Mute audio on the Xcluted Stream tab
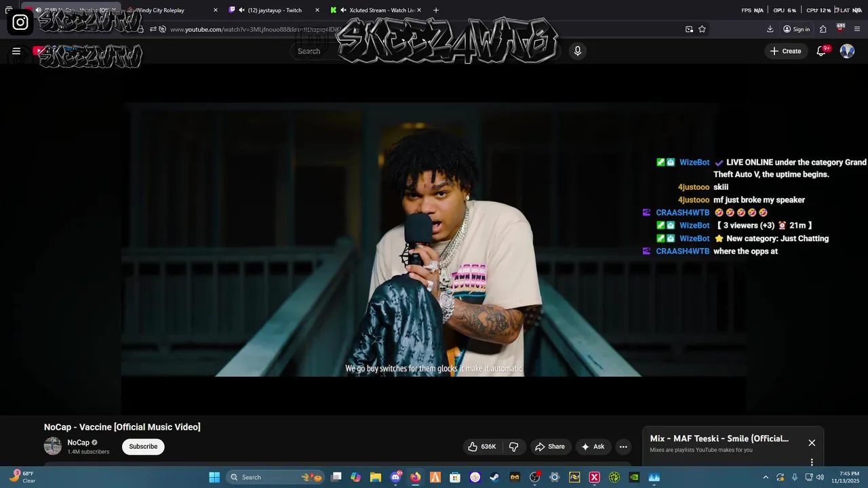Viewport: 868px width, 488px height. [343, 10]
